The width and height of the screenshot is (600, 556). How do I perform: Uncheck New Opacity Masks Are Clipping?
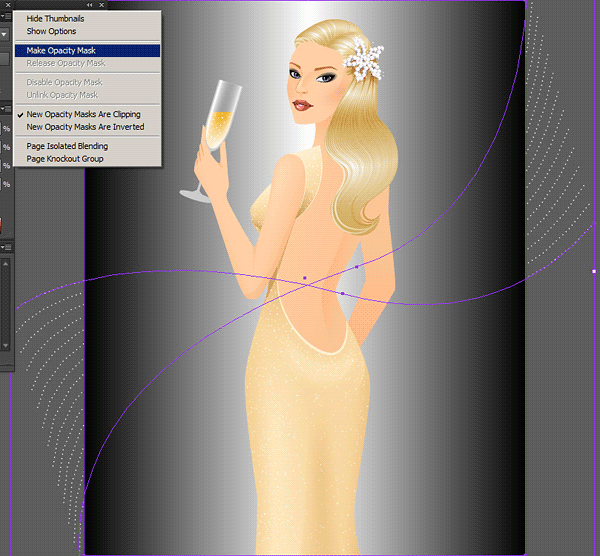(83, 114)
